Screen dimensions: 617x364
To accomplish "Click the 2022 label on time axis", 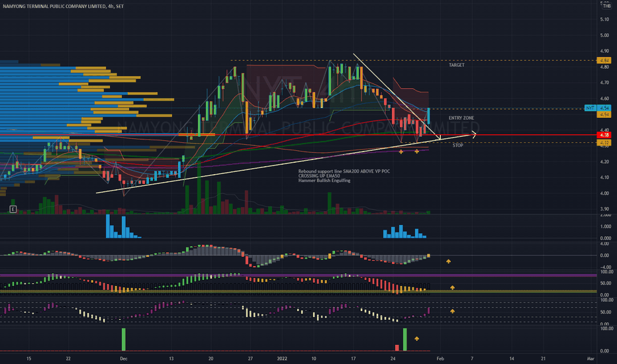I will 282,359.
